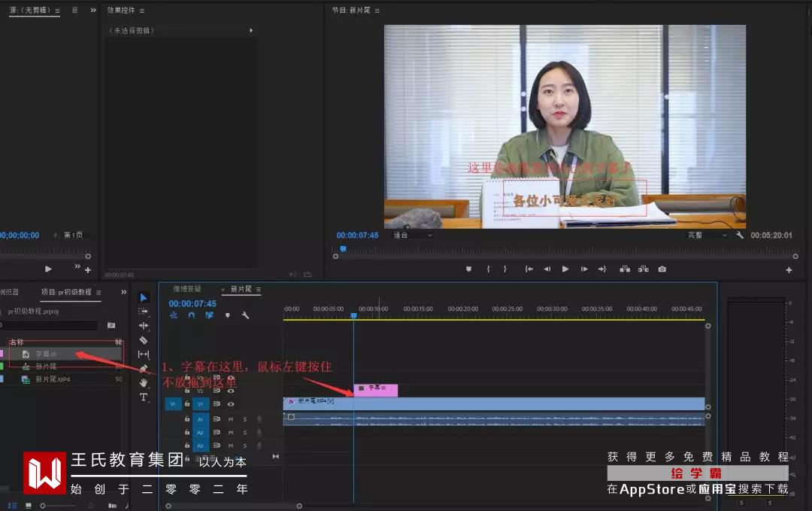Screen dimensions: 812x511
Task: Switch project panel to icon view
Action: [29, 505]
